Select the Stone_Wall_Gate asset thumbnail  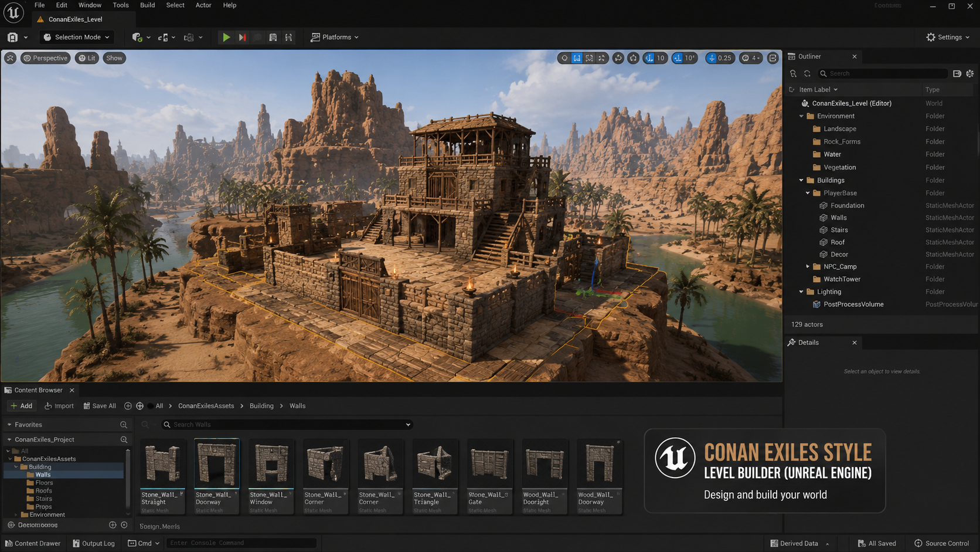coord(489,476)
